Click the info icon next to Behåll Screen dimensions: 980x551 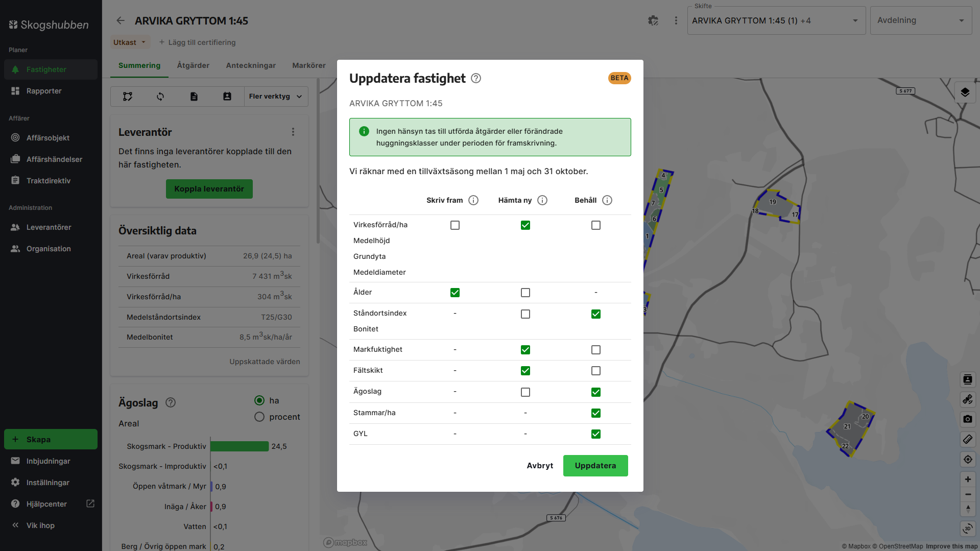point(607,200)
